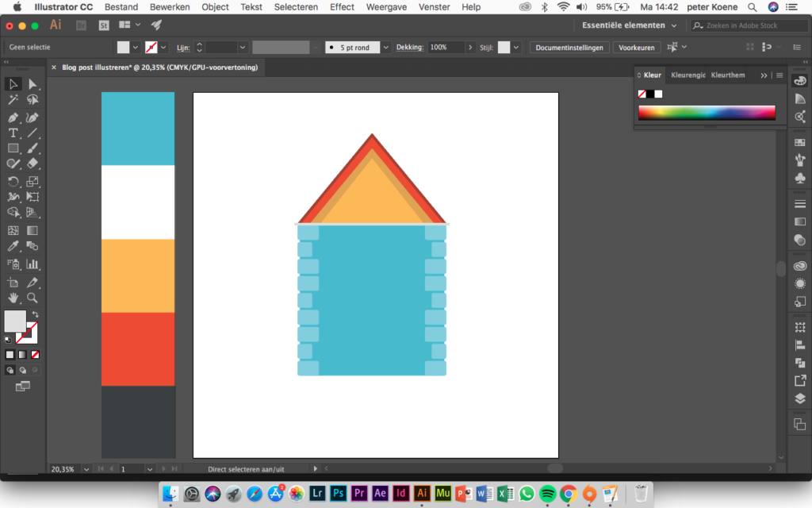812x508 pixels.
Task: Open the Essentiële elementen workspace dropdown
Action: pos(629,25)
